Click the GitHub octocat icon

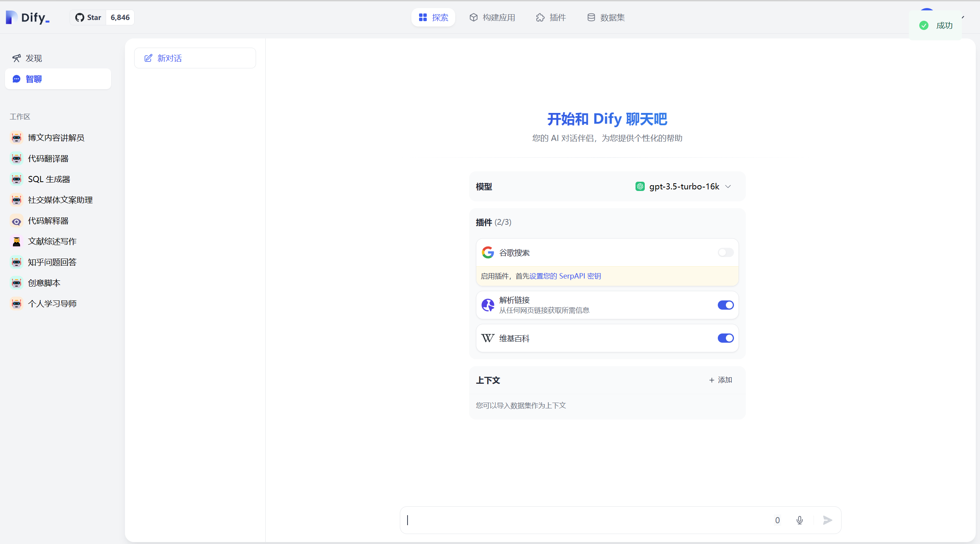pyautogui.click(x=80, y=17)
